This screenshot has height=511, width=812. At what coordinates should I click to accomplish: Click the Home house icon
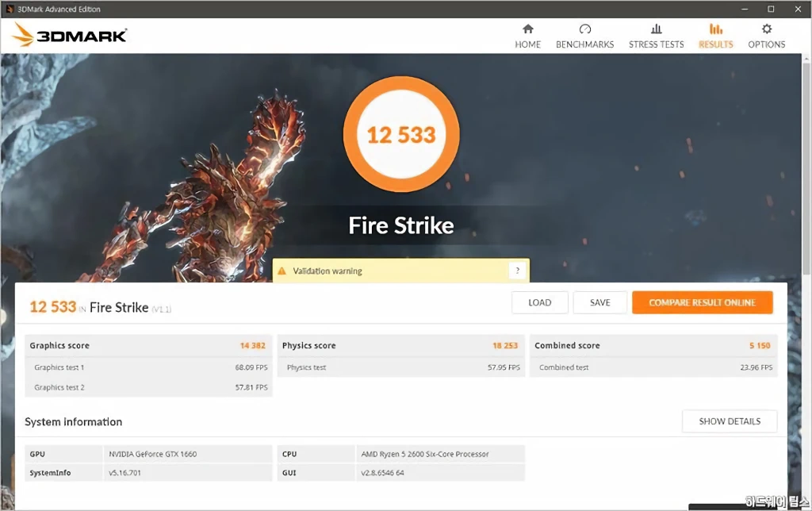click(527, 29)
